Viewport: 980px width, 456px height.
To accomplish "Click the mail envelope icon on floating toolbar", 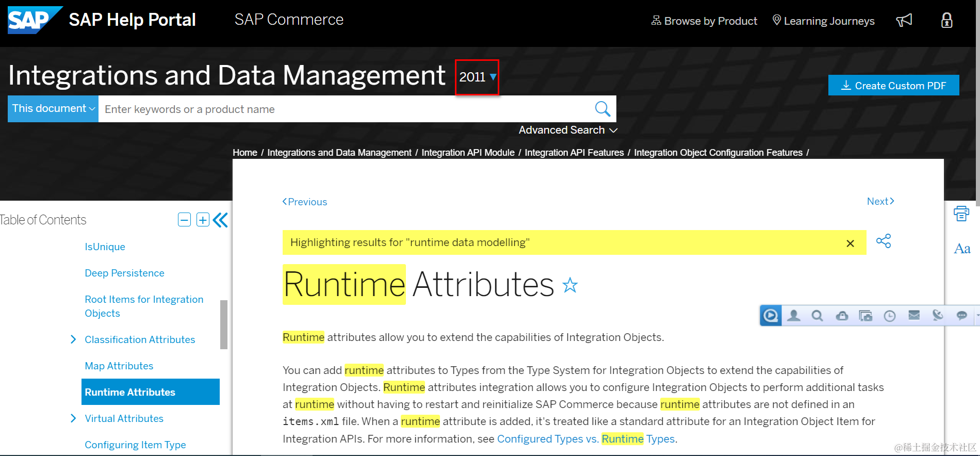I will click(914, 315).
